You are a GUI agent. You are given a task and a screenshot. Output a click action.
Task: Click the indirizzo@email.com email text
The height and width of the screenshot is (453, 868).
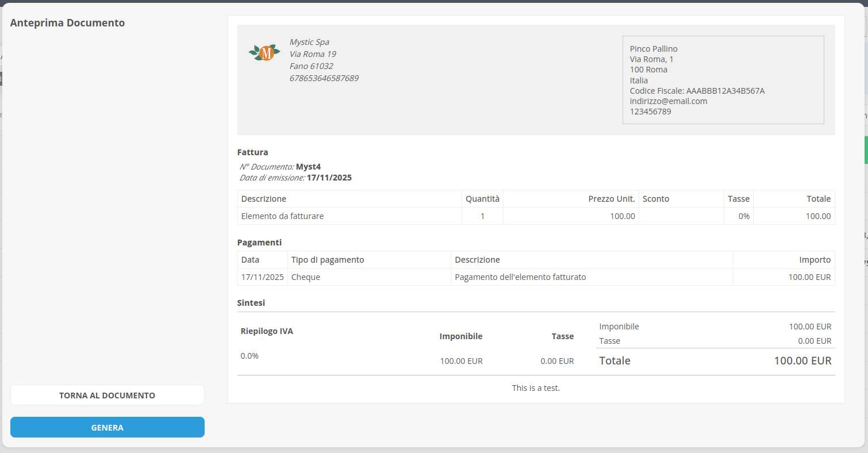668,101
